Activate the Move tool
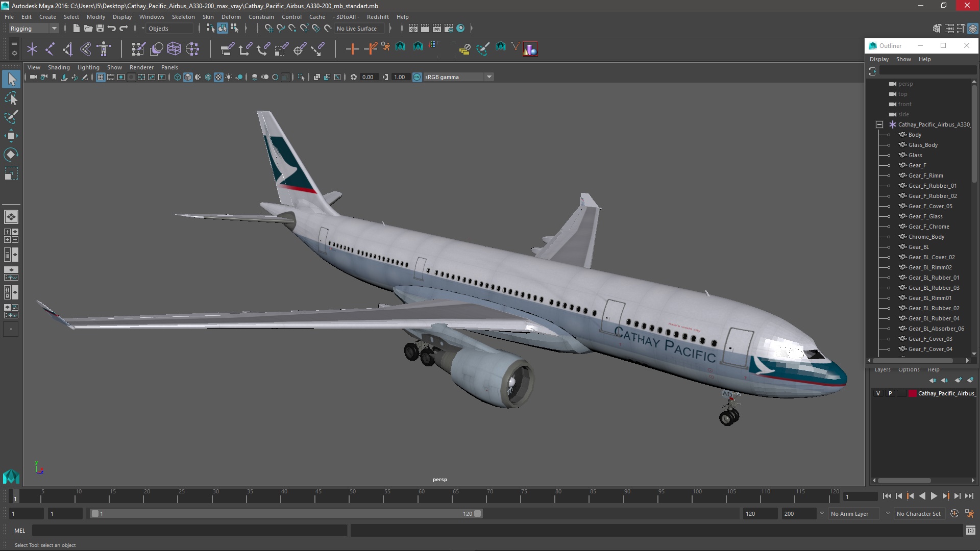The image size is (980, 551). tap(11, 136)
